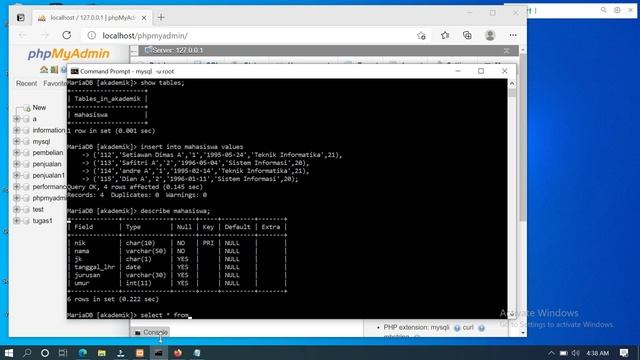Viewport: 640px width, 360px height.
Task: Click the curl help icon
Action: coord(482,328)
